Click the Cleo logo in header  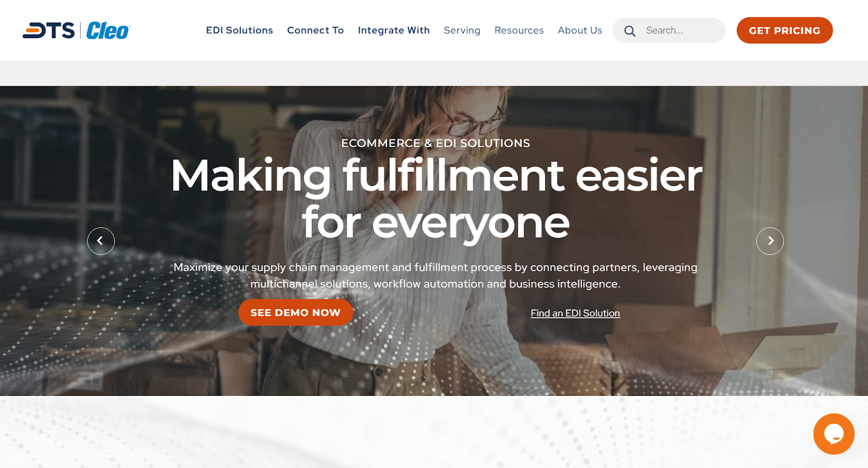click(x=108, y=31)
